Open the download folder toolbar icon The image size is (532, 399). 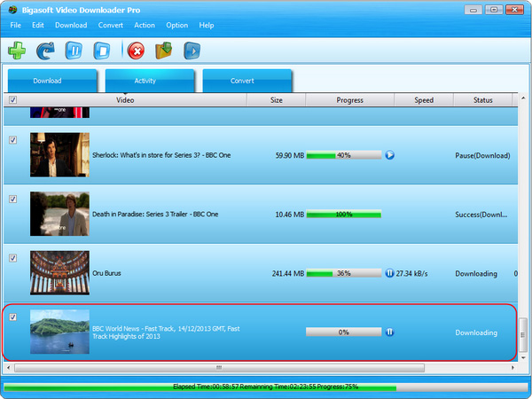tap(164, 51)
